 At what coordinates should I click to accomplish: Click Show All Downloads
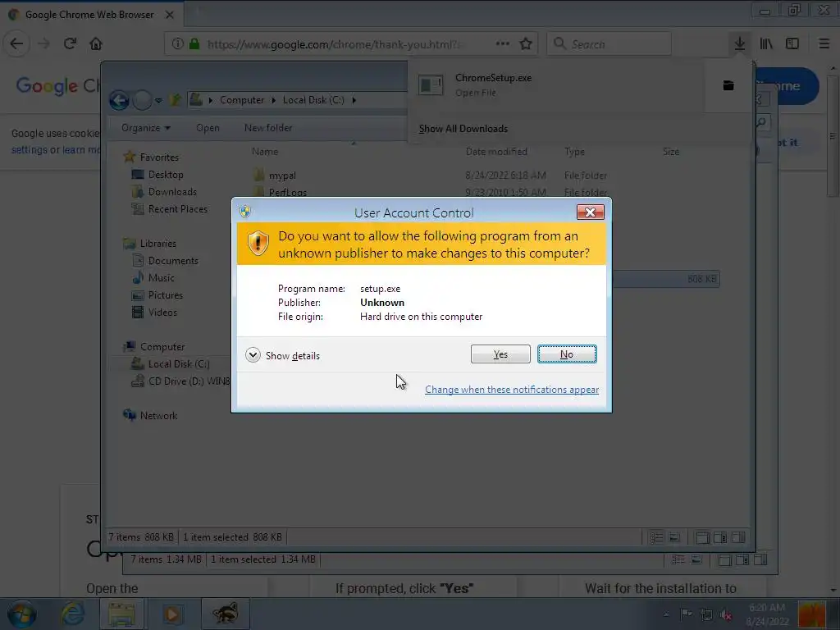463,129
